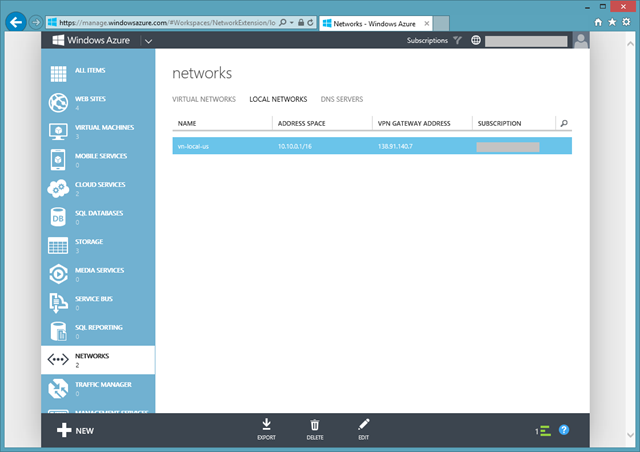Click the browser forward arrow button
The image size is (640, 452).
(36, 22)
